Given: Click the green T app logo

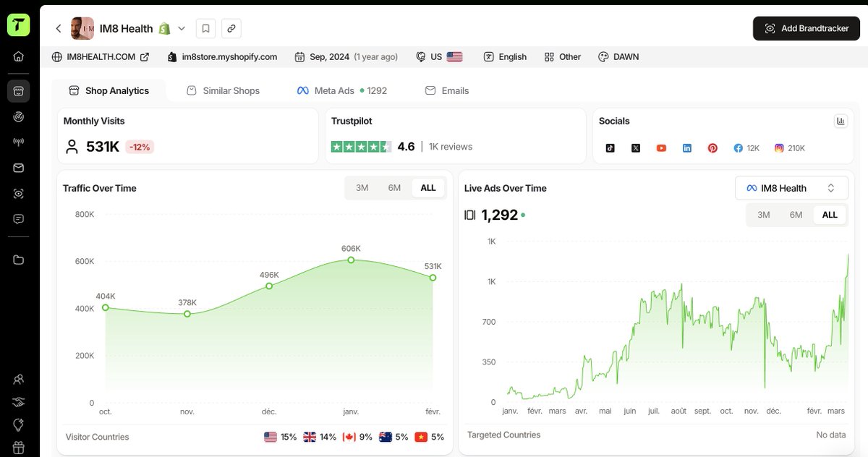Looking at the screenshot, I should point(19,24).
